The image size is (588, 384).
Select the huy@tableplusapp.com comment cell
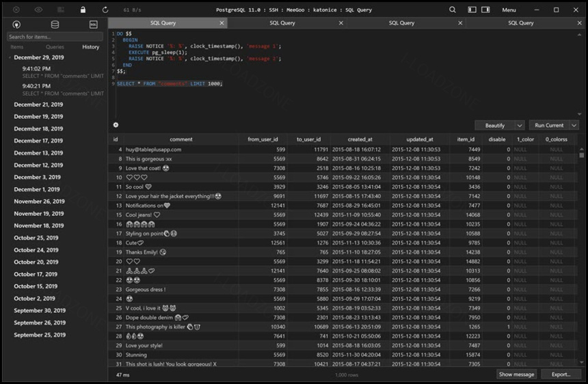[x=181, y=150]
